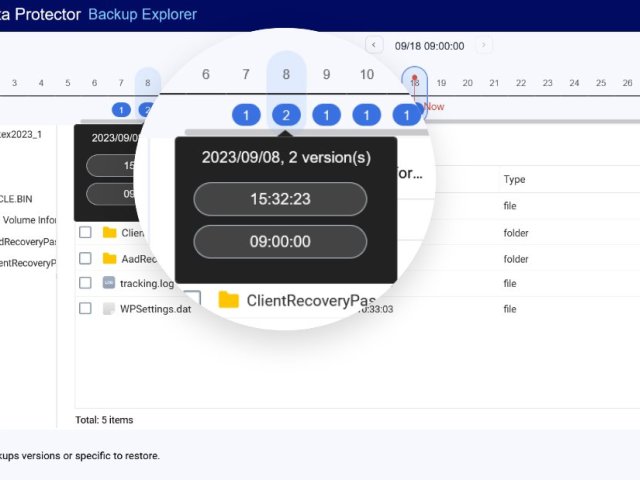Viewport: 640px width, 480px height.
Task: Click the 09/18 09:00:00 date label
Action: 429,46
